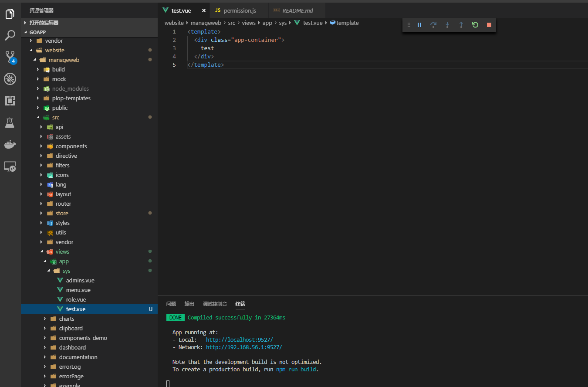Stop debugging with the red square
The width and height of the screenshot is (588, 387).
click(x=489, y=25)
